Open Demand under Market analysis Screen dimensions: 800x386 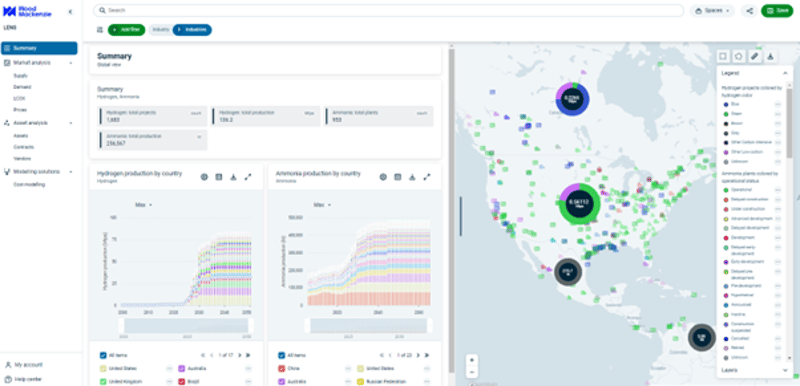[22, 87]
